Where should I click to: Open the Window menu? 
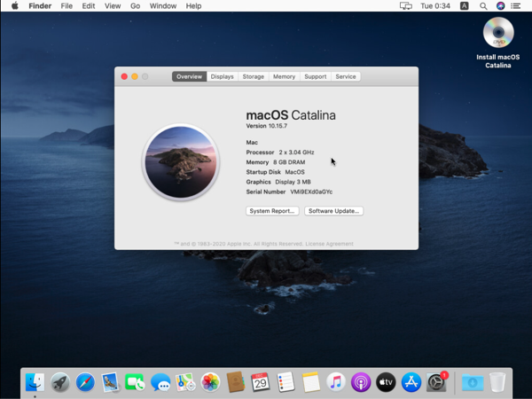tap(163, 6)
